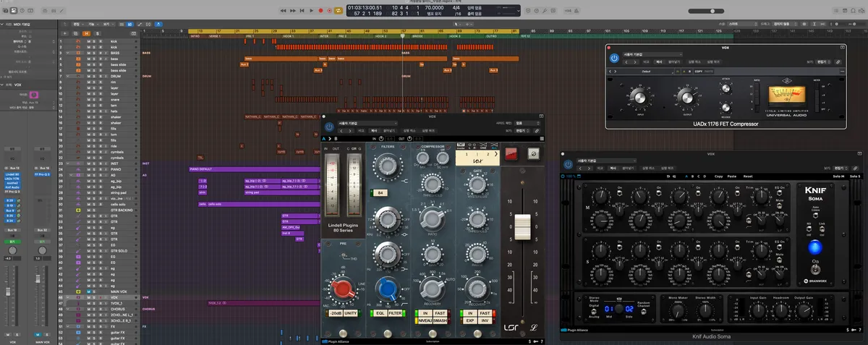Click the link icon in 1176 plugin header

(x=839, y=62)
